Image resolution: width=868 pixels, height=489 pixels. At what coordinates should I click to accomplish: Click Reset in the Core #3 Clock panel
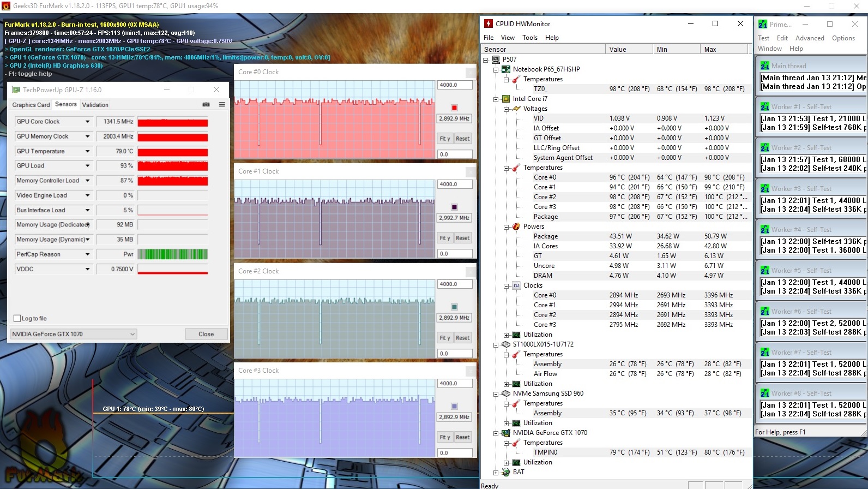[x=463, y=437]
